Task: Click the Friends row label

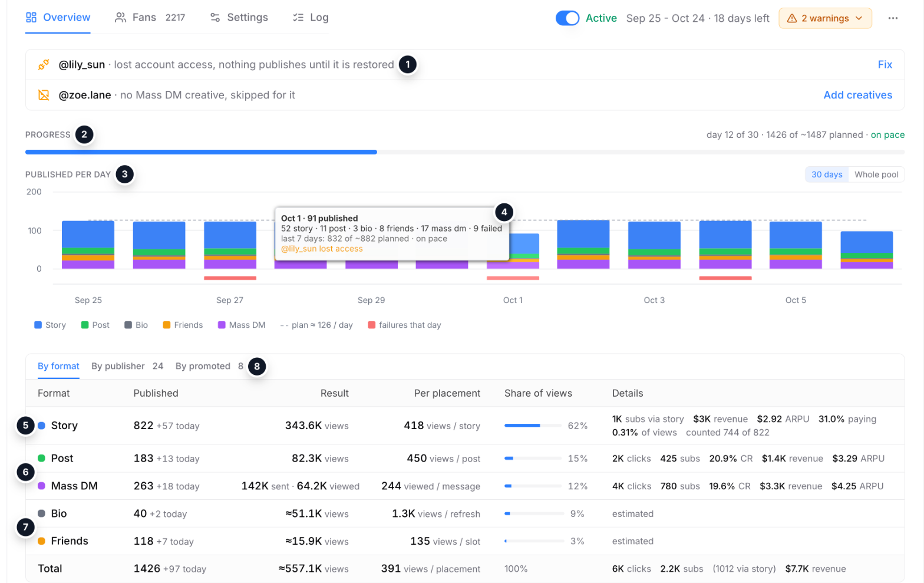Action: point(70,541)
